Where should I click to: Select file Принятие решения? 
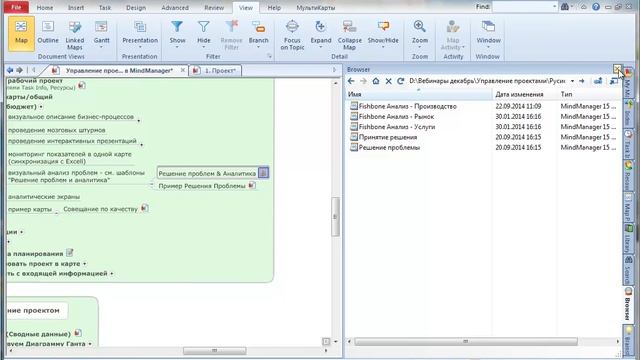point(384,137)
